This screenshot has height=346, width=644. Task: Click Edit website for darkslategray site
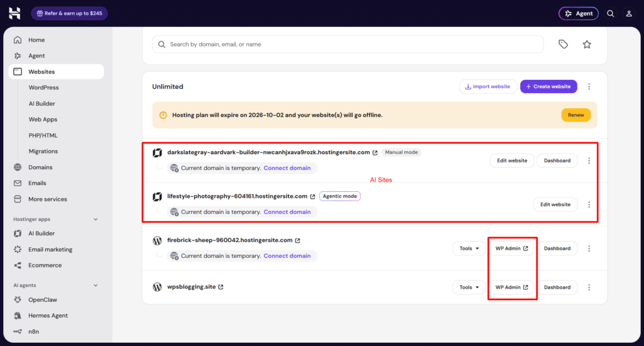pos(512,160)
